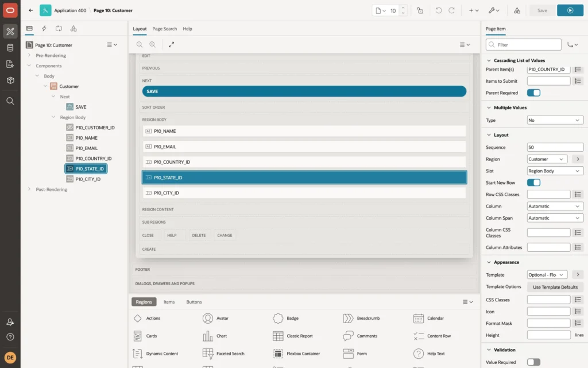Open the Column Span dropdown
588x368 pixels.
[x=555, y=218]
